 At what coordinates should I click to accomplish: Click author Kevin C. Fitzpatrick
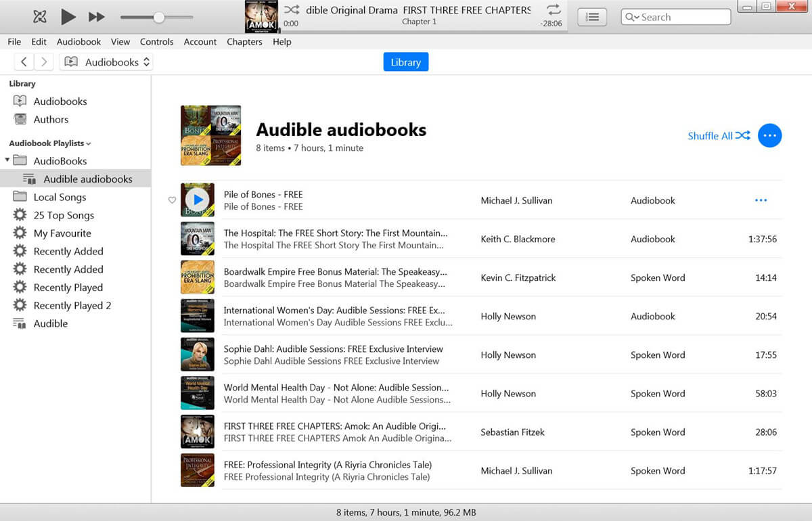click(x=518, y=277)
